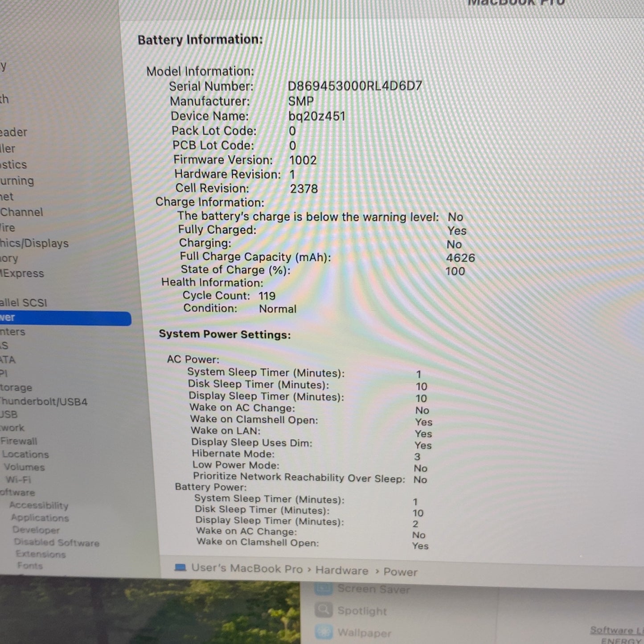The height and width of the screenshot is (644, 644).
Task: Click the Battery Power label
Action: 210,487
